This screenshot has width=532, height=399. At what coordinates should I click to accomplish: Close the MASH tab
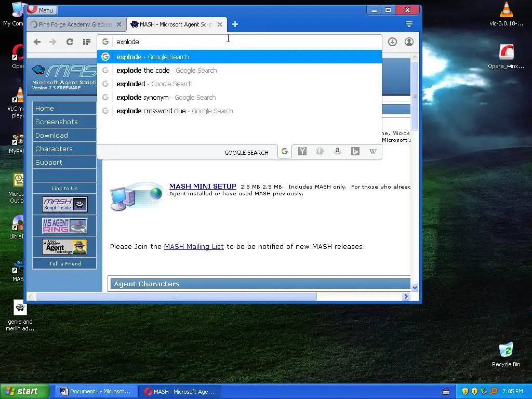(220, 24)
